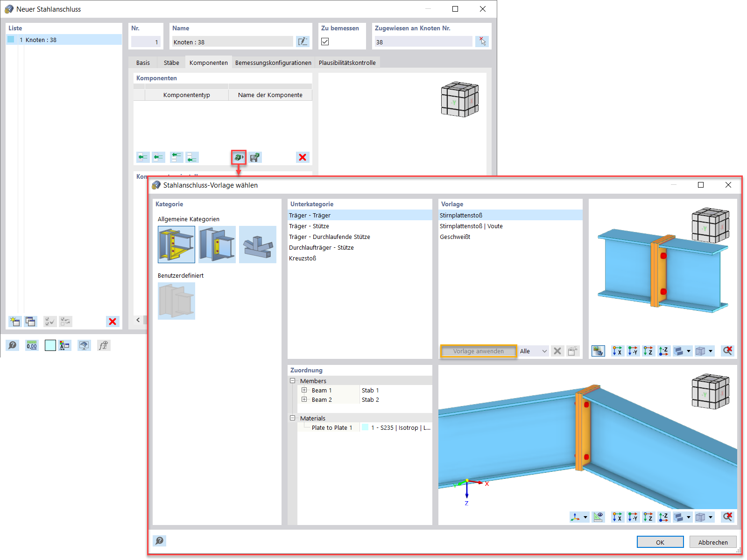The width and height of the screenshot is (747, 560).
Task: Open the Bemessungskonfigurationen tab
Action: 273,63
